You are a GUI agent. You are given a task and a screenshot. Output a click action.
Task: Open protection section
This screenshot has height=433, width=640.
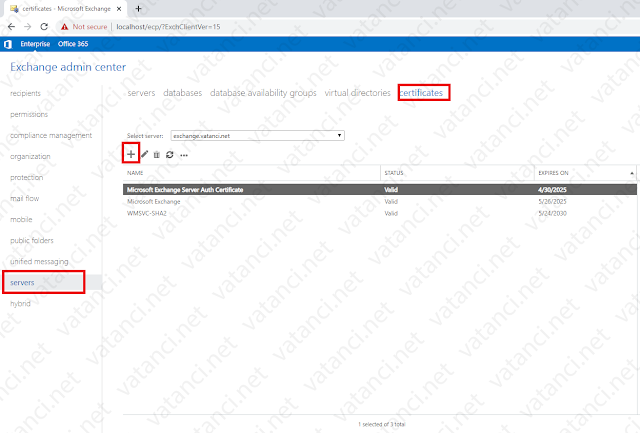tap(27, 177)
